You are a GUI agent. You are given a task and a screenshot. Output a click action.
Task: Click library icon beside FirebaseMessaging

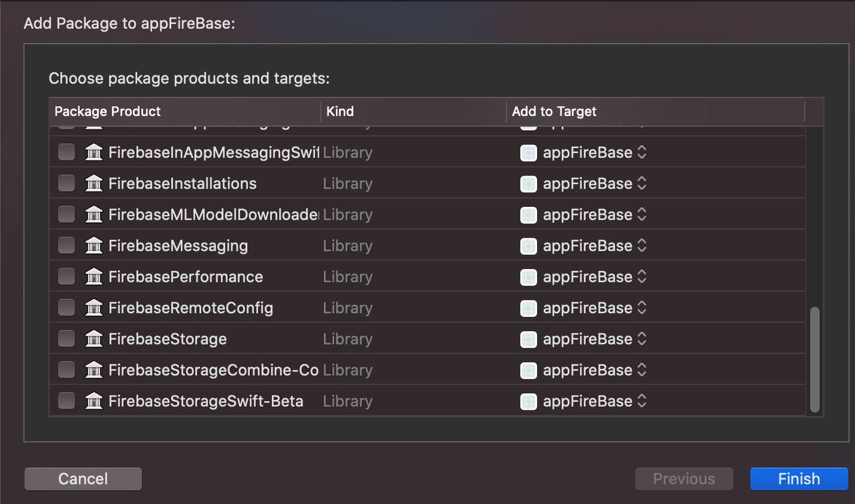[94, 246]
